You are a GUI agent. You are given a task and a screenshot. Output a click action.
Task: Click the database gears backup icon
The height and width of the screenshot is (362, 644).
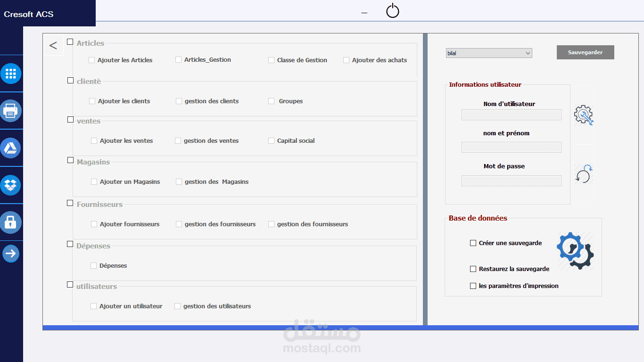click(x=575, y=251)
